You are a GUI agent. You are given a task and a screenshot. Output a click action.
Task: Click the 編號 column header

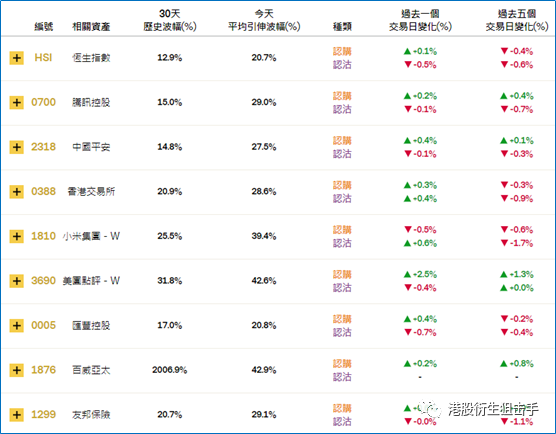tap(44, 27)
